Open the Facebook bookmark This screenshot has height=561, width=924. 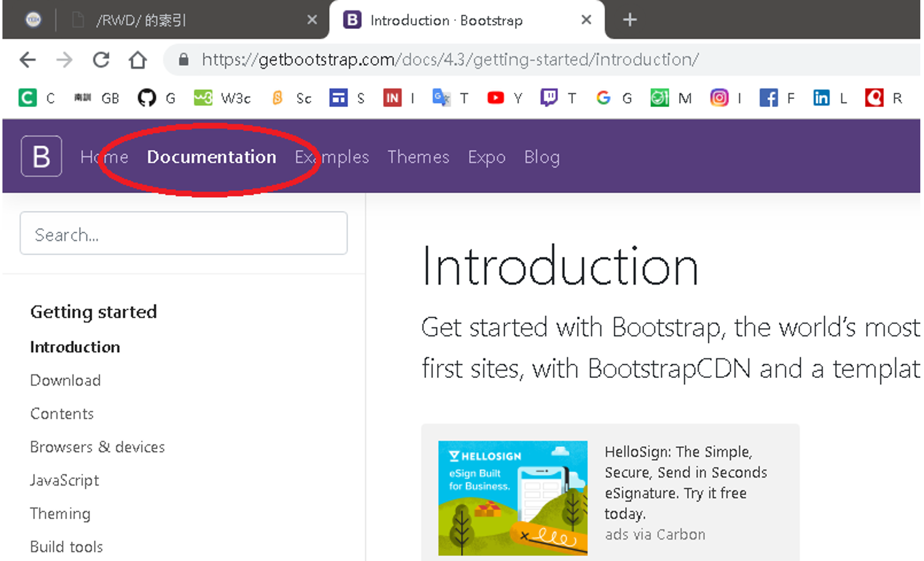click(777, 98)
